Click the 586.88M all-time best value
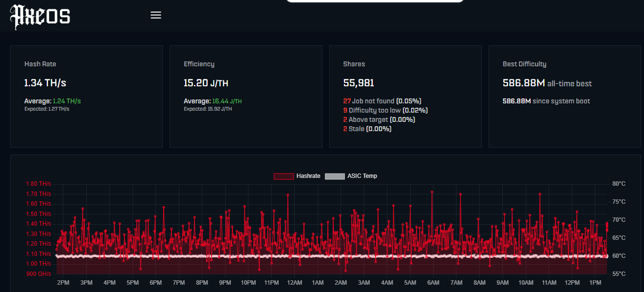 coord(524,83)
